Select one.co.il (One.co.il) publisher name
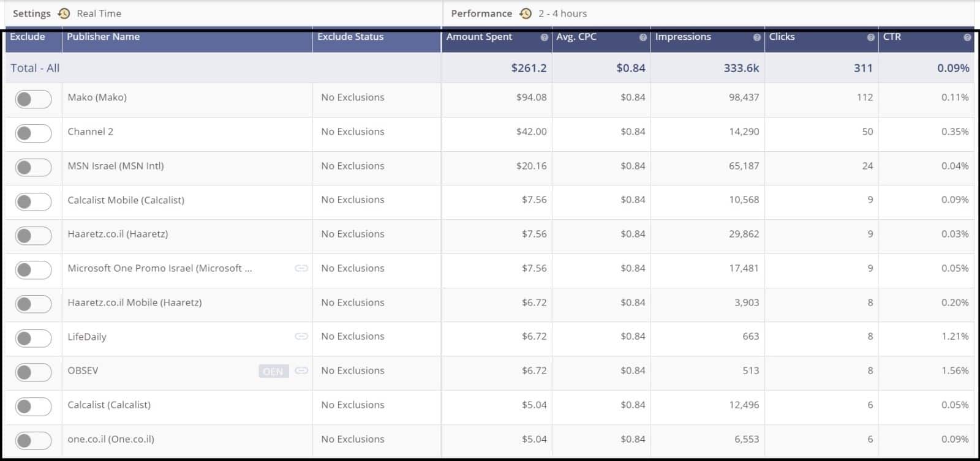980x461 pixels. [111, 439]
